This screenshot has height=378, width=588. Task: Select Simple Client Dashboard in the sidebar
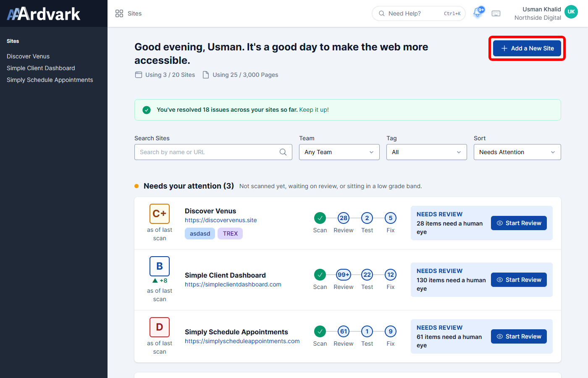[41, 68]
